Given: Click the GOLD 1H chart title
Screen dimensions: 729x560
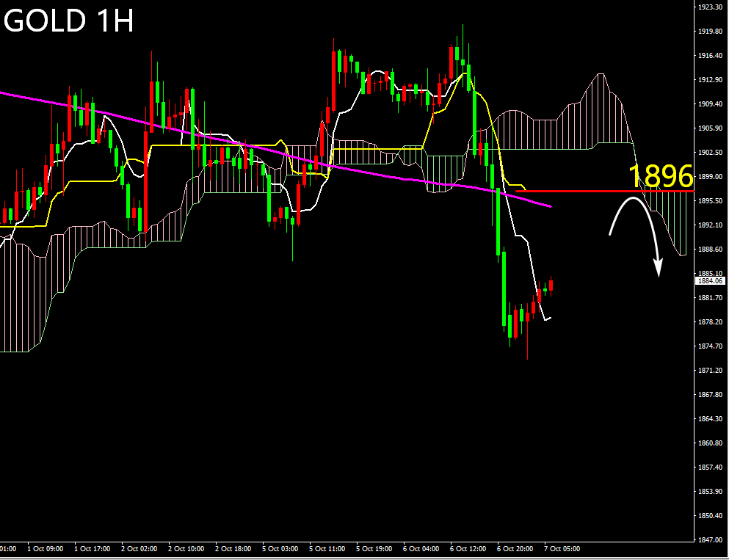Looking at the screenshot, I should 70,22.
